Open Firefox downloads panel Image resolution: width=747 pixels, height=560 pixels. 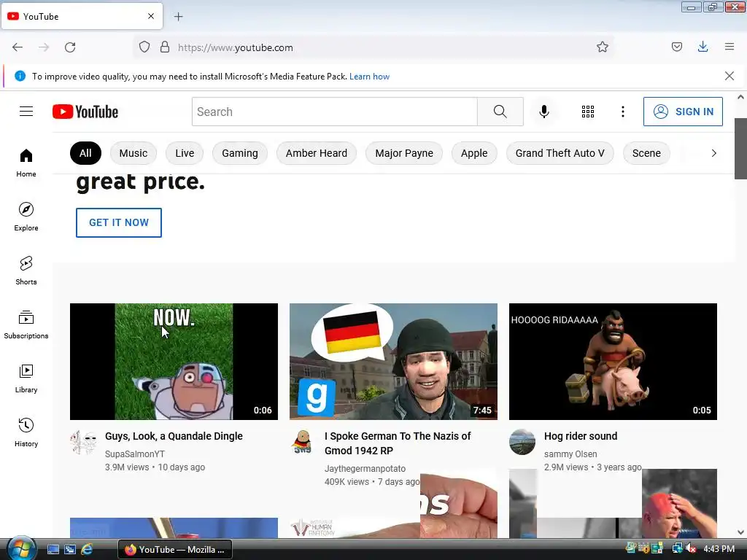(703, 47)
